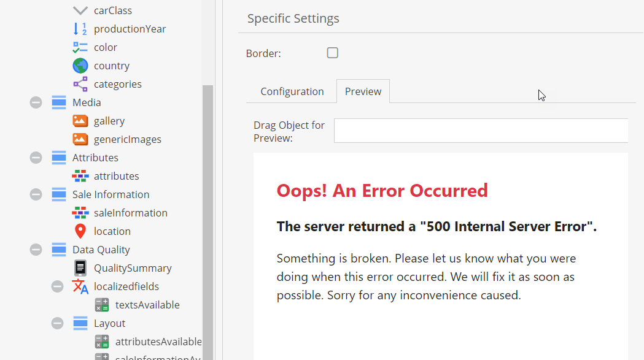Screen dimensions: 644x360
Task: Select the saleInformation field label
Action: tap(131, 213)
